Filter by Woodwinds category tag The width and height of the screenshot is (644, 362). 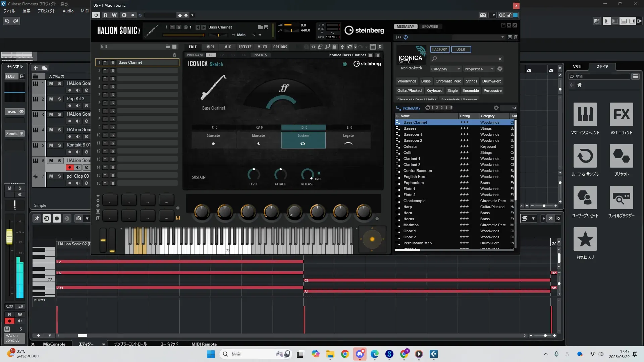coord(407,81)
